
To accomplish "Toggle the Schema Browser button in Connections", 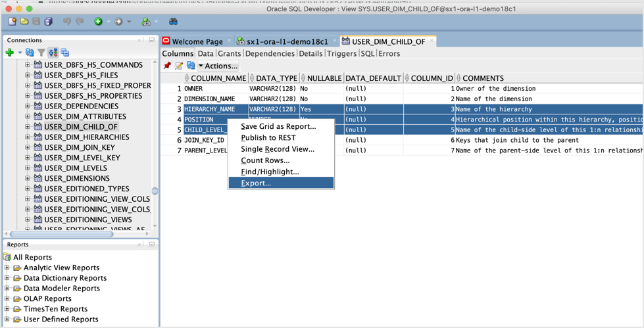I will pos(53,53).
